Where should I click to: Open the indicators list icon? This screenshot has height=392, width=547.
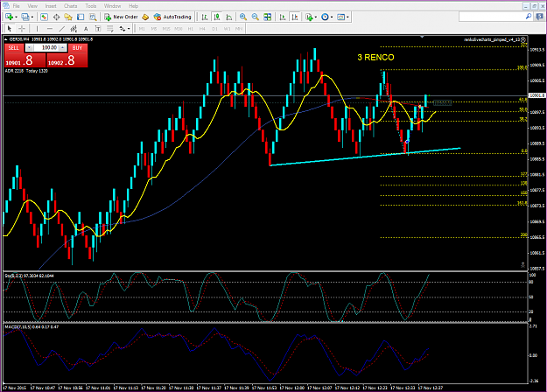click(x=309, y=17)
